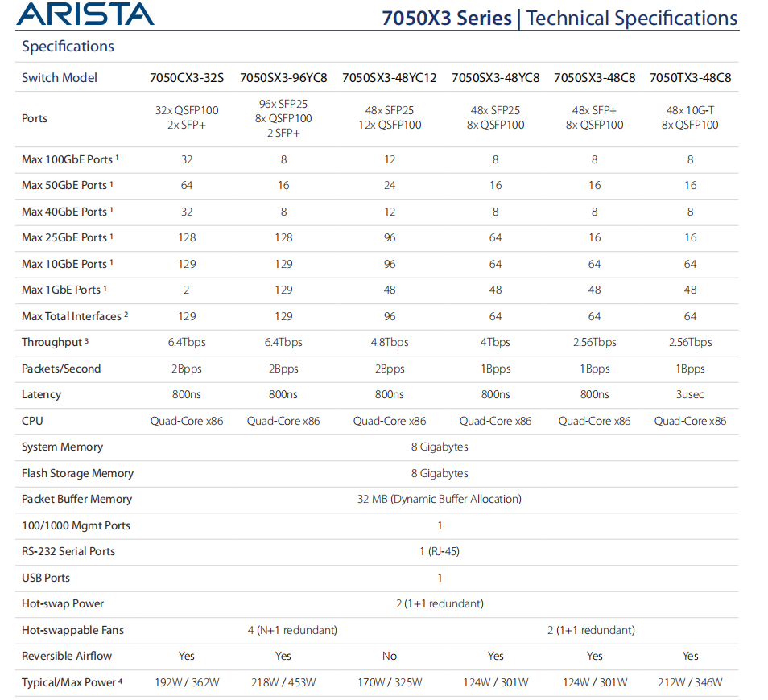Click the CPU row label
Image resolution: width=768 pixels, height=700 pixels.
32,421
